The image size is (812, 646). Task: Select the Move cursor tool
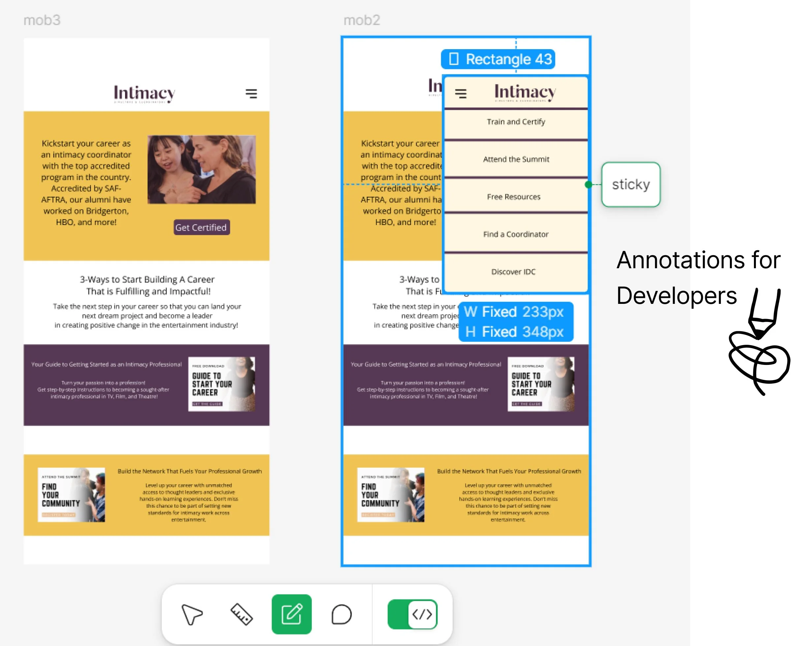coord(192,614)
